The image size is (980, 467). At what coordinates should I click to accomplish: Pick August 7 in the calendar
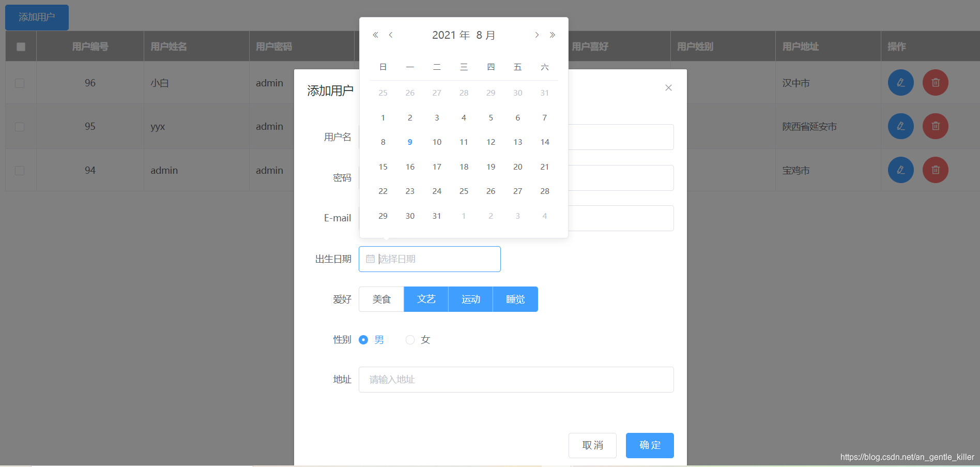[x=544, y=118]
